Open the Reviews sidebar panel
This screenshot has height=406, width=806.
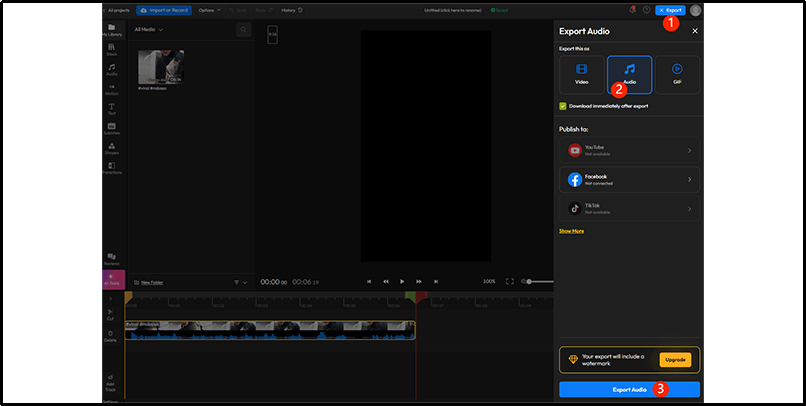click(112, 260)
